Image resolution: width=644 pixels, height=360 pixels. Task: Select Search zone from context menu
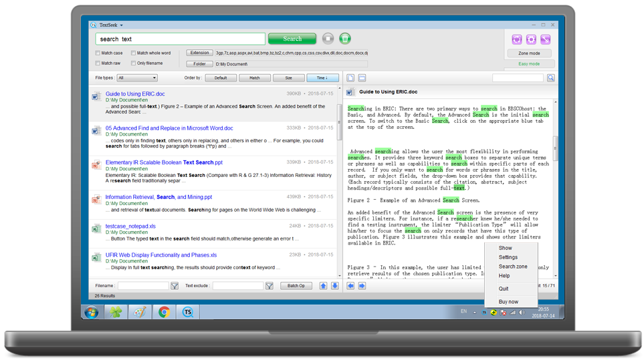[512, 266]
